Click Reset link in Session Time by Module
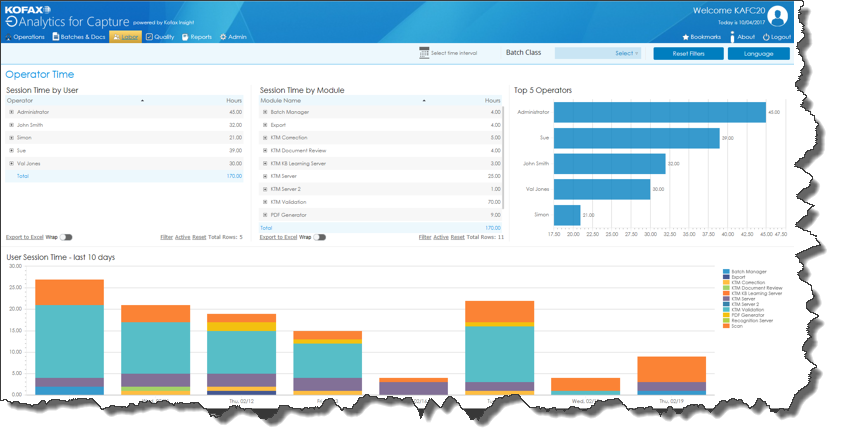Screen dimensions: 841x441 [458, 237]
